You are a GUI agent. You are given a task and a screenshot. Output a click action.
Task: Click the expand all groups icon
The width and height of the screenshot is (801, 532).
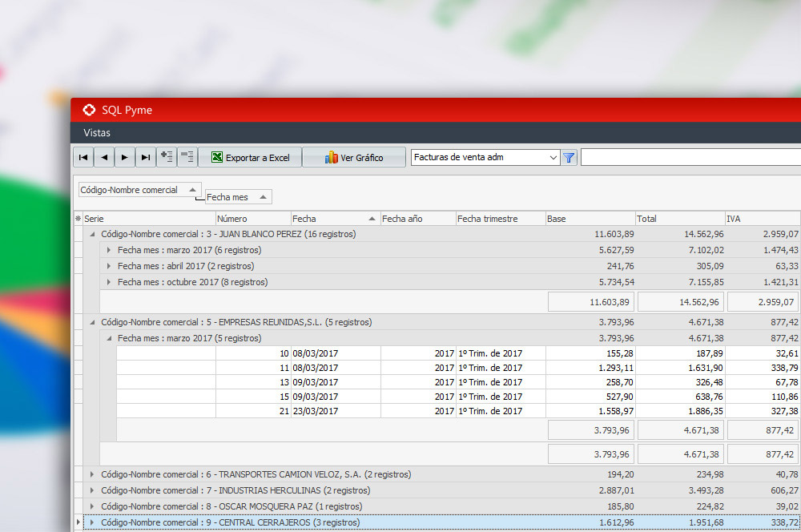coord(167,157)
